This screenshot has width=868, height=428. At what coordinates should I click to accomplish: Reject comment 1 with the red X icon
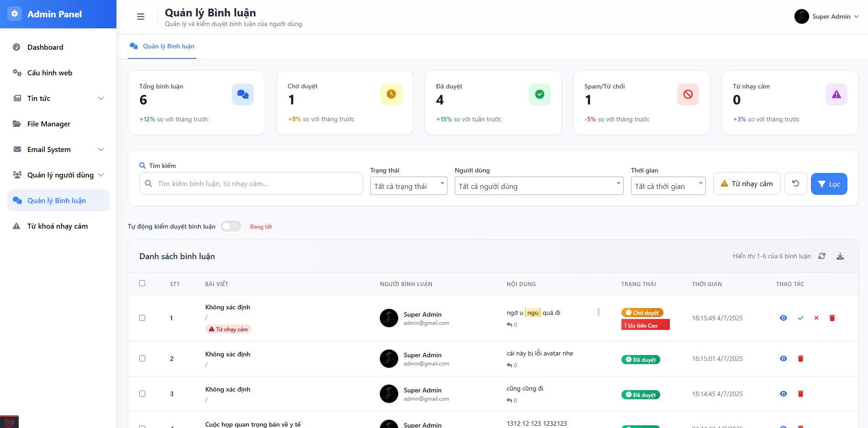click(816, 318)
